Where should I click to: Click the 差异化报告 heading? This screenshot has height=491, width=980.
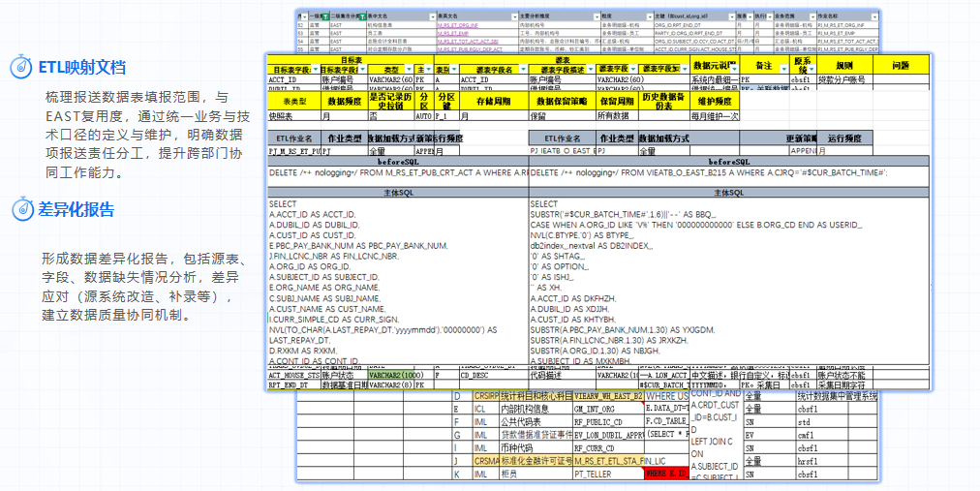coord(77,210)
